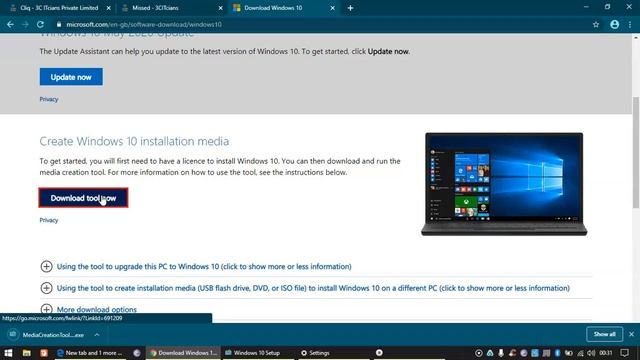Switch to the Cliq - 3C ITcians tab
The image size is (640, 360).
coord(59,8)
